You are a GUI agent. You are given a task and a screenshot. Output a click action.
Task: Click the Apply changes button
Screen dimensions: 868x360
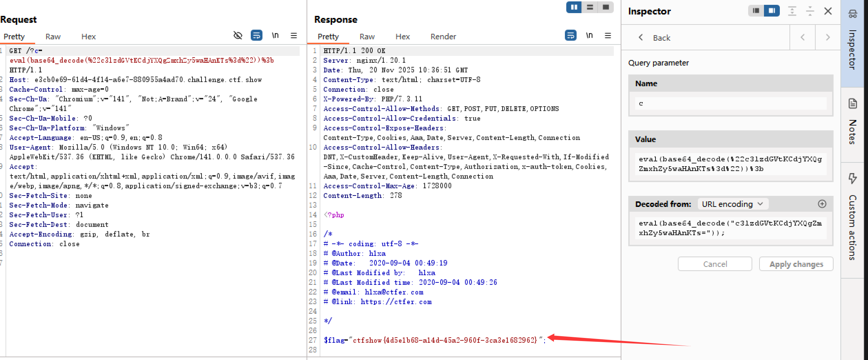(x=796, y=264)
